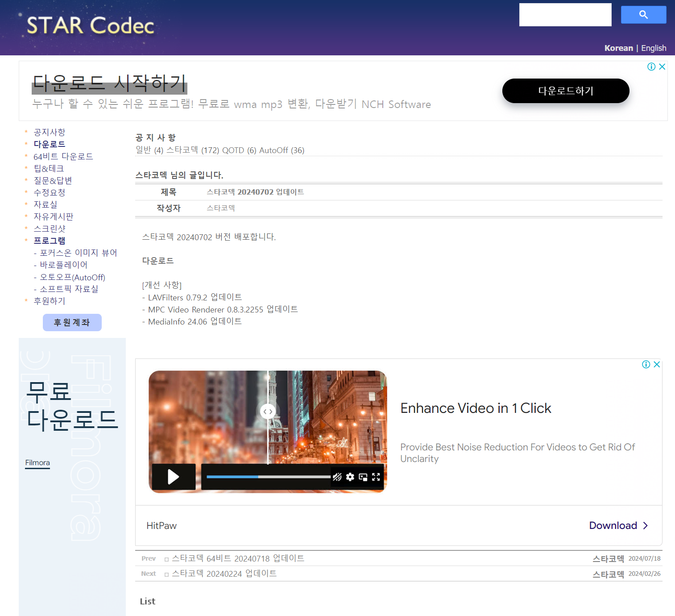Close the top banner advertisement
The image size is (675, 616).
[x=662, y=67]
